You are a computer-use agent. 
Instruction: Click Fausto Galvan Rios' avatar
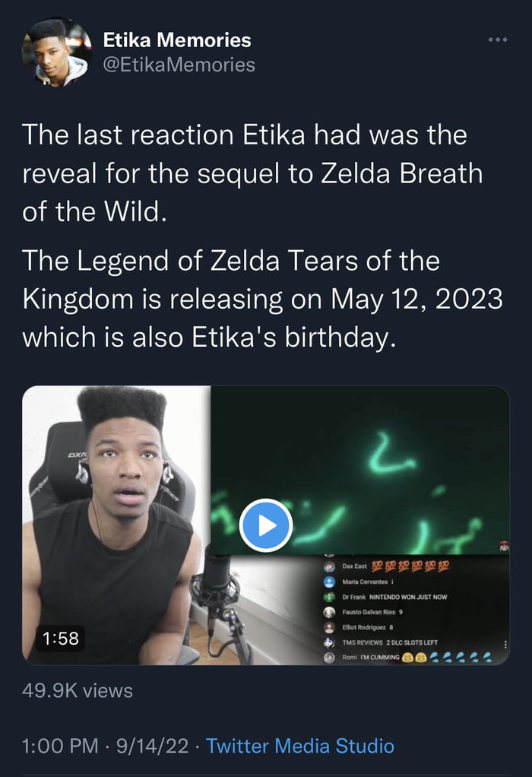330,612
